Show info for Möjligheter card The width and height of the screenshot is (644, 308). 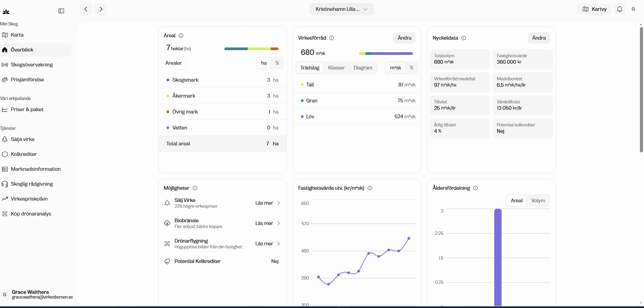(x=195, y=188)
